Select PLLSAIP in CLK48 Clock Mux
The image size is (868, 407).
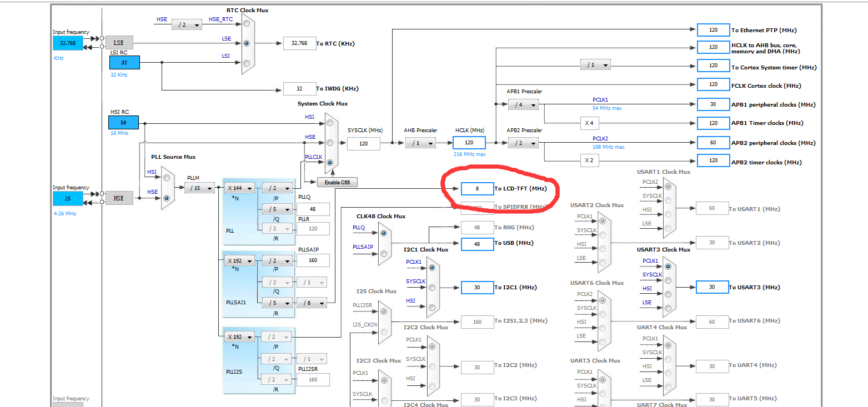point(384,253)
